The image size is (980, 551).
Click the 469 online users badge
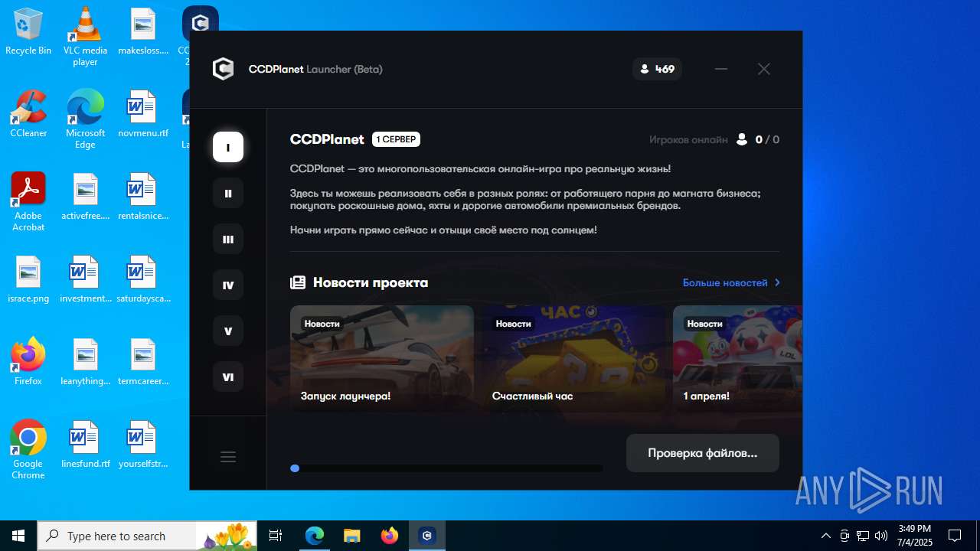[x=657, y=69]
